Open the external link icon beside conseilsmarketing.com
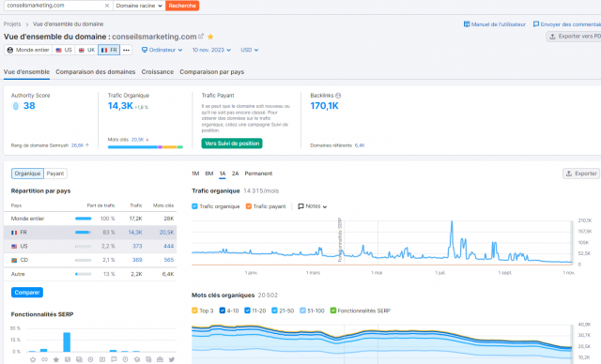 (201, 37)
